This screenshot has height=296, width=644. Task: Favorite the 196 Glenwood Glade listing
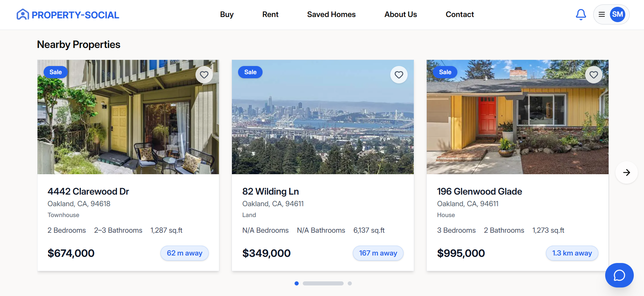click(594, 75)
